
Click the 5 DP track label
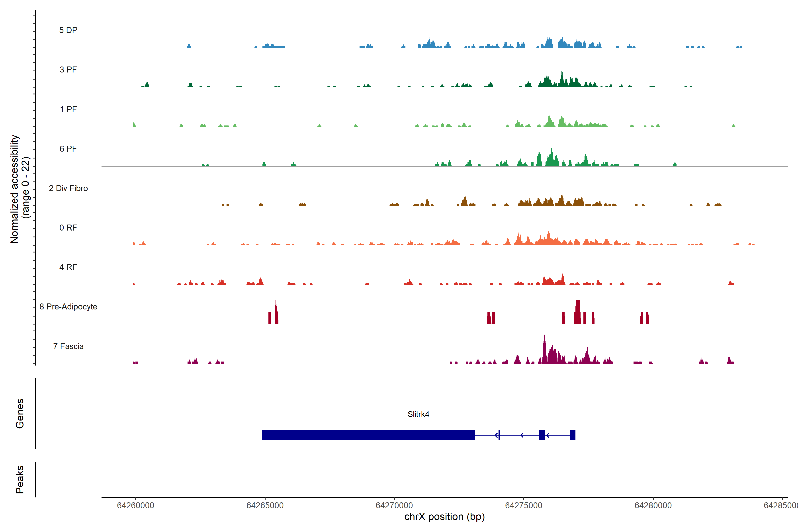coord(68,30)
